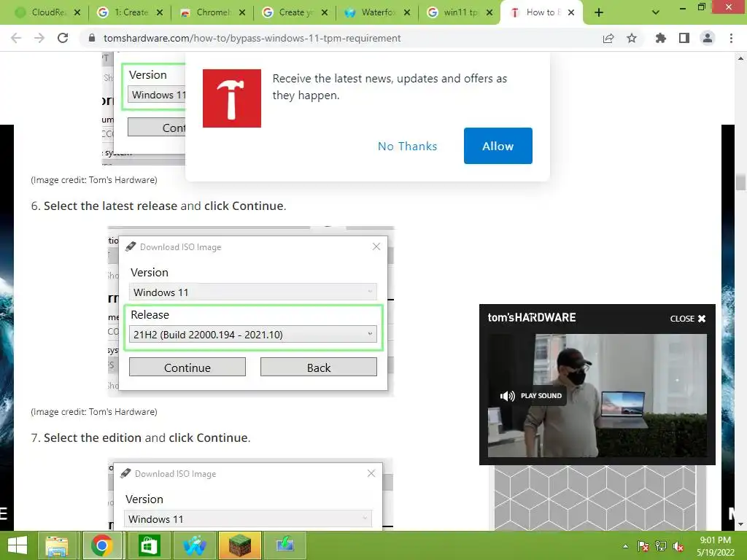Screen dimensions: 747x560
Task: Open Minecraft block icon in taskbar
Action: pos(240,545)
